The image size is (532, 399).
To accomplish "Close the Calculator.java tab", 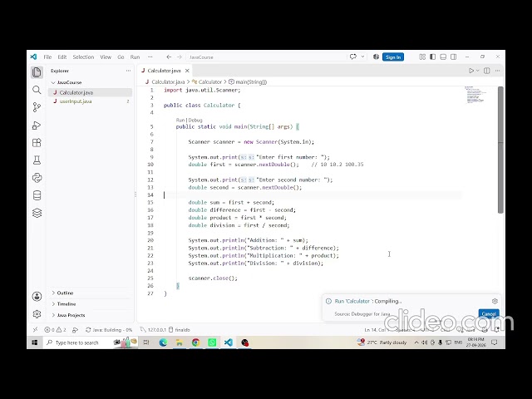I will (187, 71).
